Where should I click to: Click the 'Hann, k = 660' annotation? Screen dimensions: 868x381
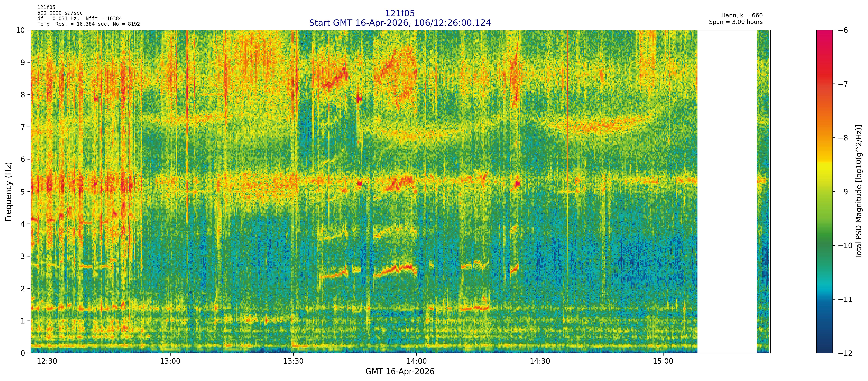[742, 16]
